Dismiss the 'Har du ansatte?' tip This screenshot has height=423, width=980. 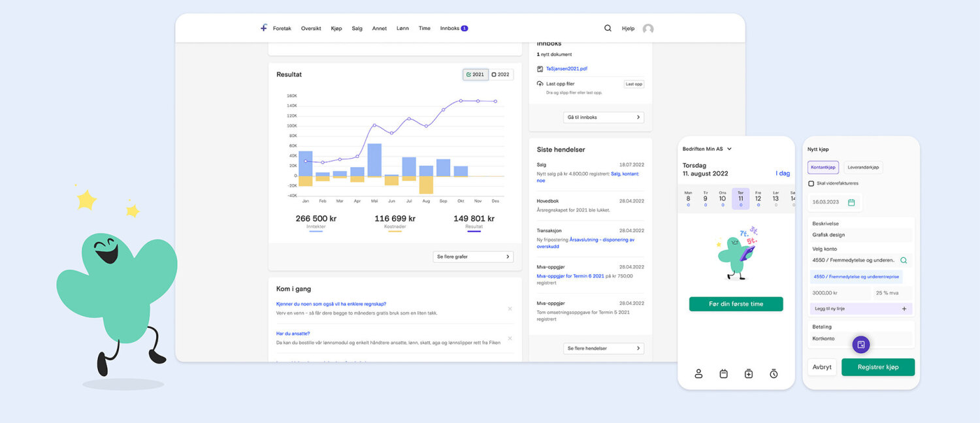click(510, 338)
